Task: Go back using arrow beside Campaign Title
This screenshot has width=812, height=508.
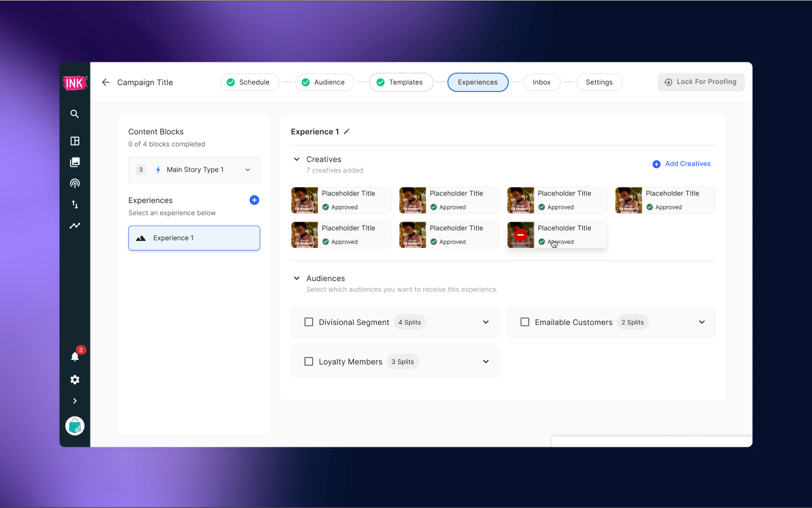Action: point(106,82)
